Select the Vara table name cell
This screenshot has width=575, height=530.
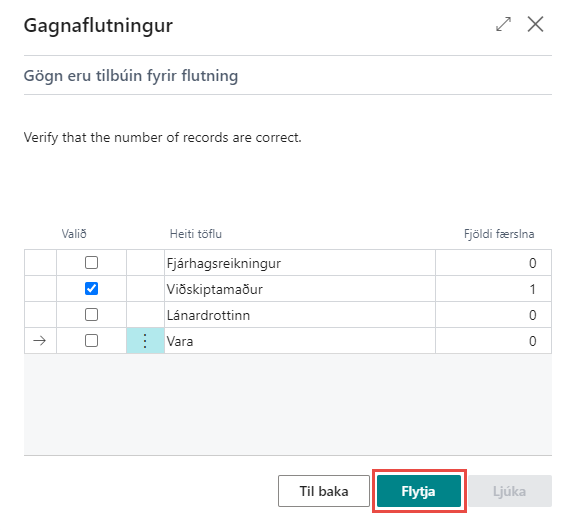click(x=300, y=341)
